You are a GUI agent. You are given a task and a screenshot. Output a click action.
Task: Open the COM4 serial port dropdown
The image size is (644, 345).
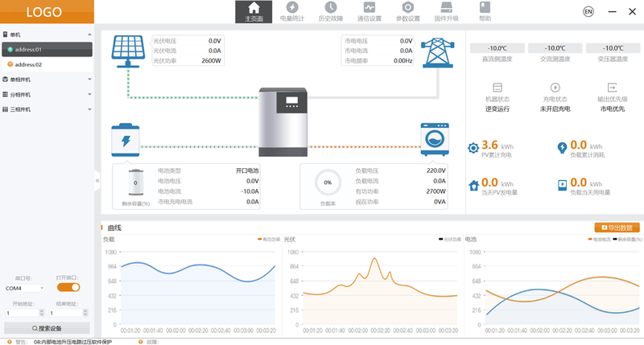(x=24, y=287)
